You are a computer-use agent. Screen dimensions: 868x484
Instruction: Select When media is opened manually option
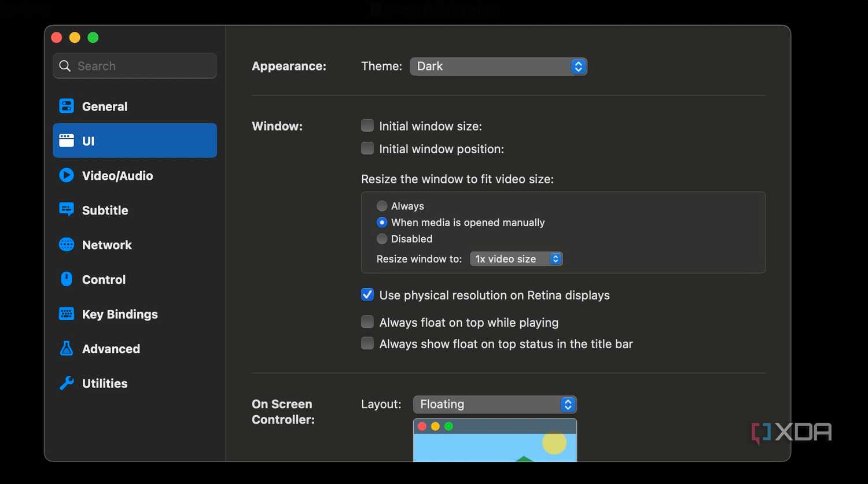pos(382,222)
